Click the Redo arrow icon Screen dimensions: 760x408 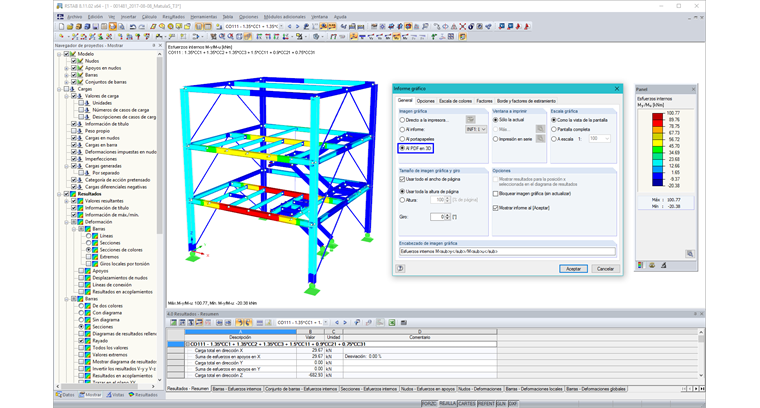click(x=141, y=27)
